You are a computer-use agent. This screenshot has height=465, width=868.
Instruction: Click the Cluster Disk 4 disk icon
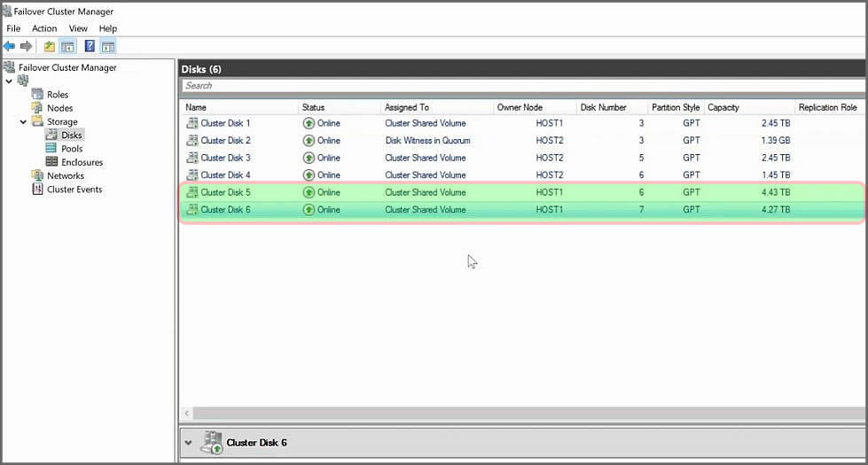[x=192, y=174]
